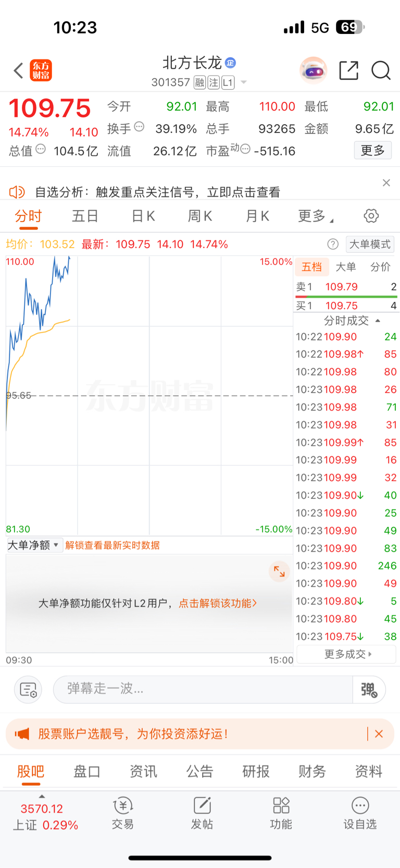Collapse the 分时成交 list arrow

pyautogui.click(x=378, y=321)
